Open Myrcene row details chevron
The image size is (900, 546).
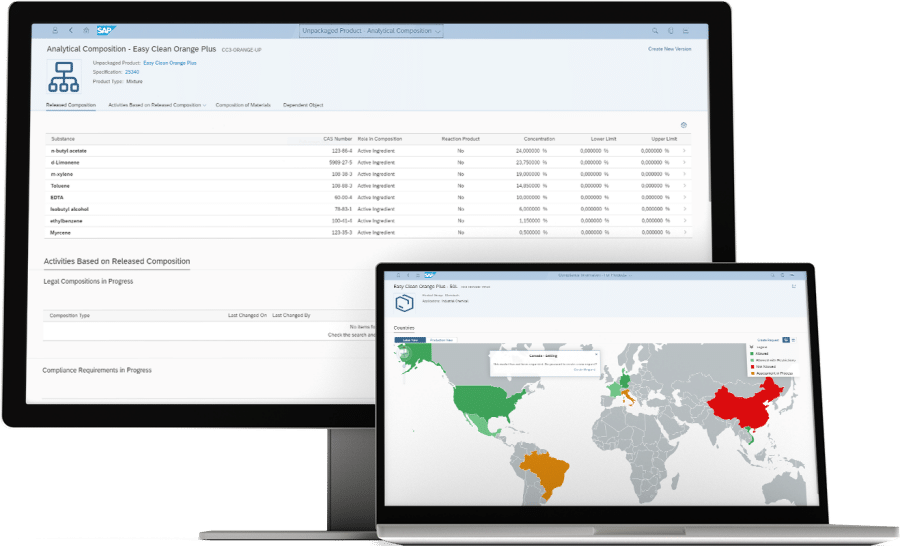click(684, 233)
